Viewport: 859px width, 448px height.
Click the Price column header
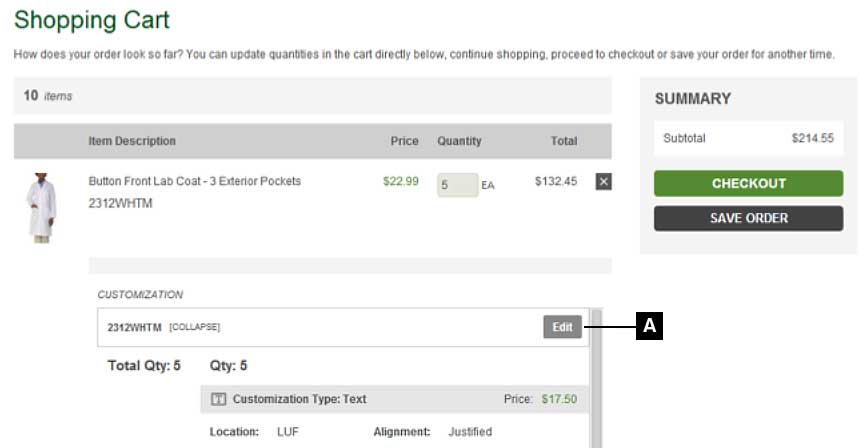(x=404, y=141)
